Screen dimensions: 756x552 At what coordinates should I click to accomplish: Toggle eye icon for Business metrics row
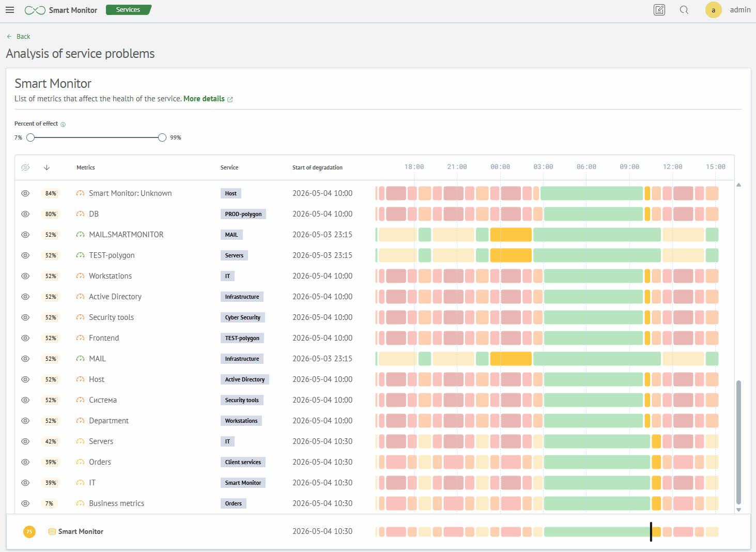pyautogui.click(x=25, y=503)
